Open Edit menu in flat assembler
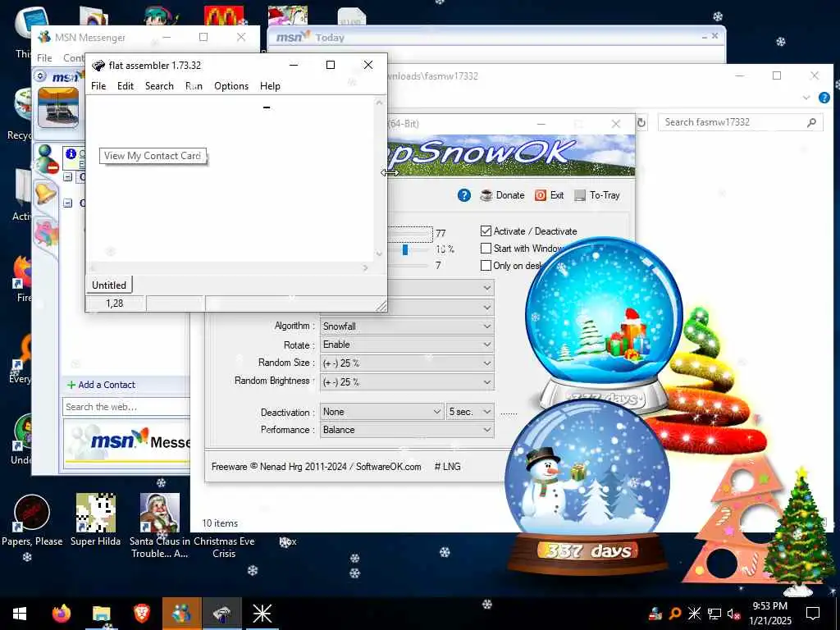 tap(126, 85)
